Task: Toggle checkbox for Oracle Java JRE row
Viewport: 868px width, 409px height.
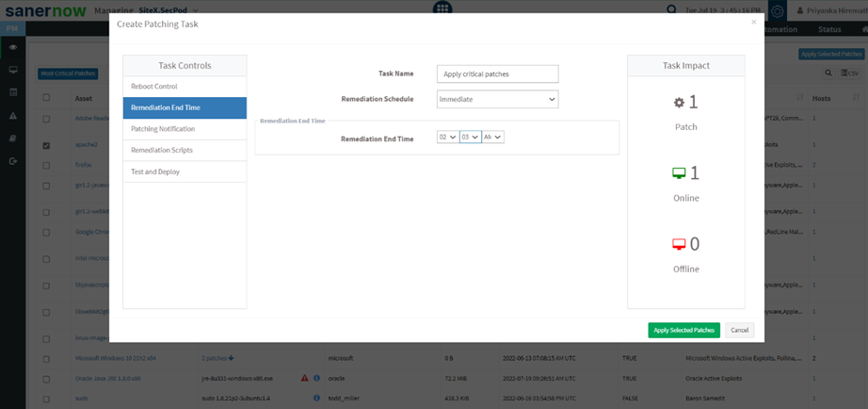Action: (x=46, y=379)
